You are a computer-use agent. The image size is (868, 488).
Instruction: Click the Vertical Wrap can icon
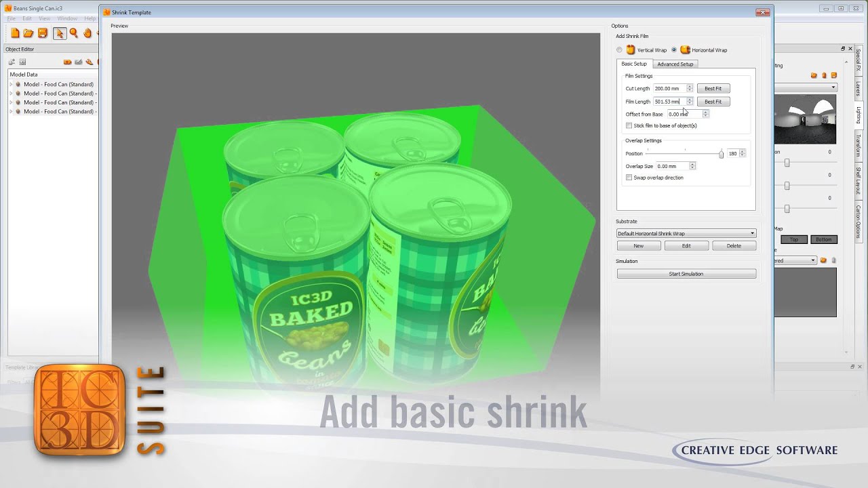pos(631,49)
